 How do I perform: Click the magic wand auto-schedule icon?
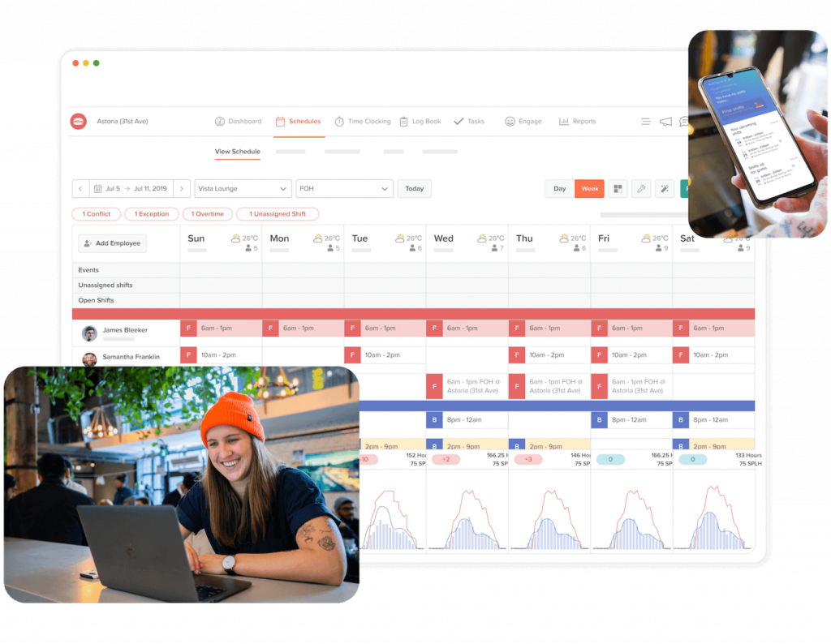[665, 189]
